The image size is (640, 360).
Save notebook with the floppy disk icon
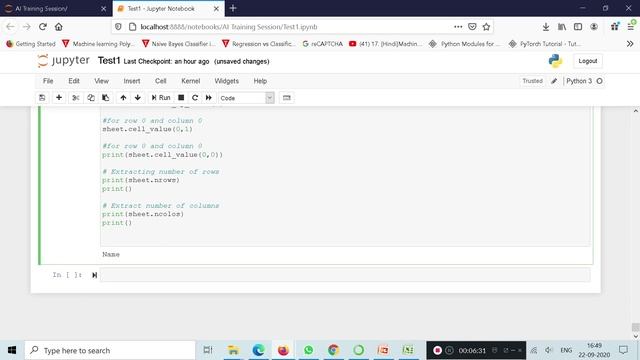42,98
